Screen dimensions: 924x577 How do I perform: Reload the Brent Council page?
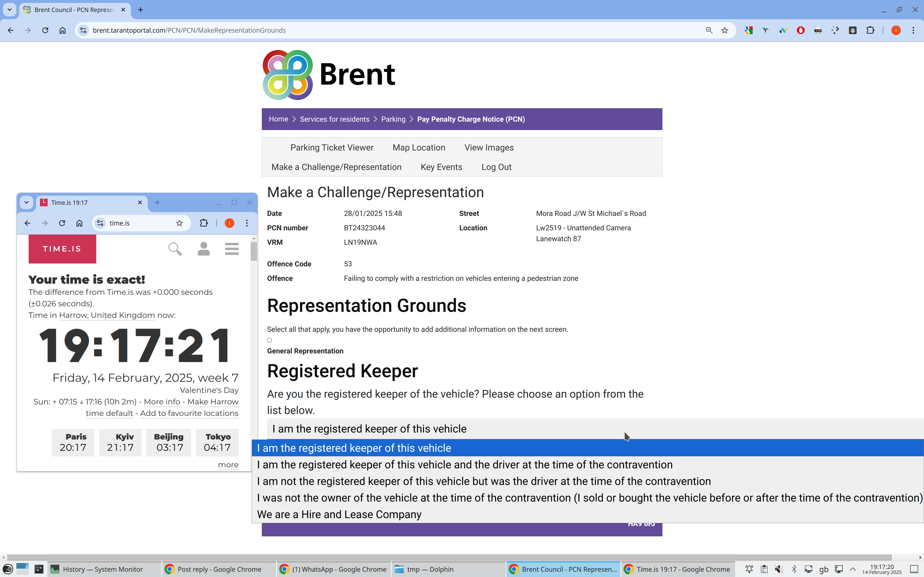point(45,31)
